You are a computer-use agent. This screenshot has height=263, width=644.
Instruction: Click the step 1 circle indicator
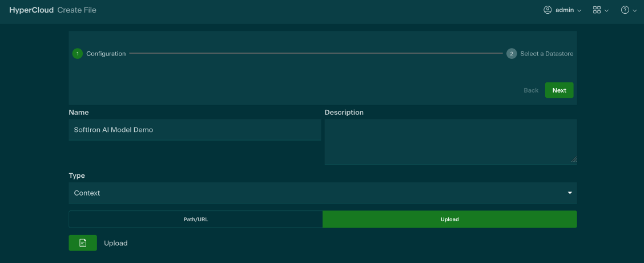78,54
